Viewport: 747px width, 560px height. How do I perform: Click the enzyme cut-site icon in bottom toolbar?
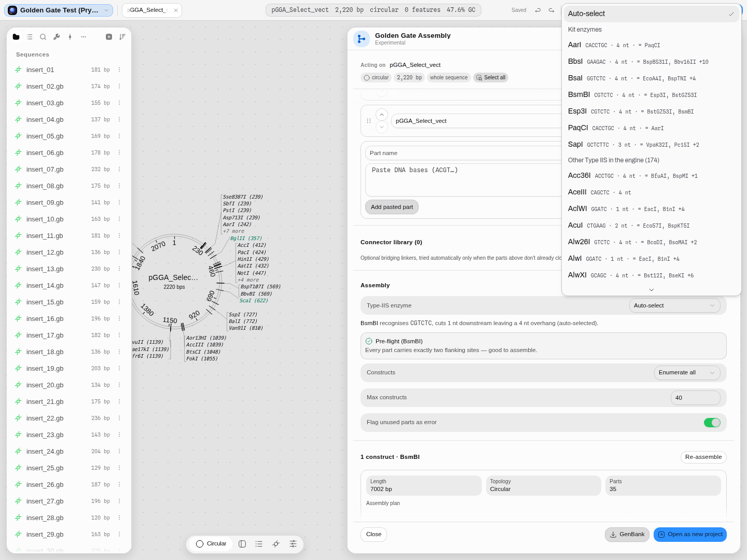pos(276,544)
